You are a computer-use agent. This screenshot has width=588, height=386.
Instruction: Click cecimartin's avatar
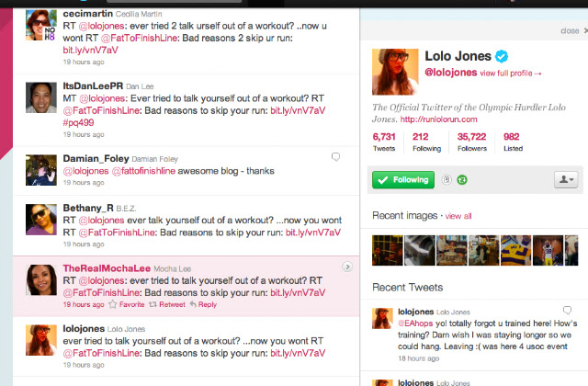(41, 25)
